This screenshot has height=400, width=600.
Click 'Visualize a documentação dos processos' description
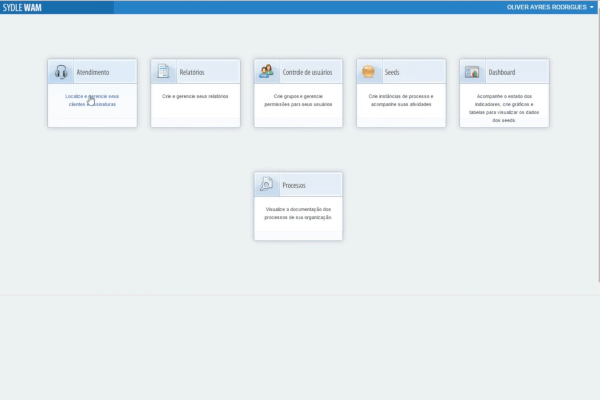(297, 213)
